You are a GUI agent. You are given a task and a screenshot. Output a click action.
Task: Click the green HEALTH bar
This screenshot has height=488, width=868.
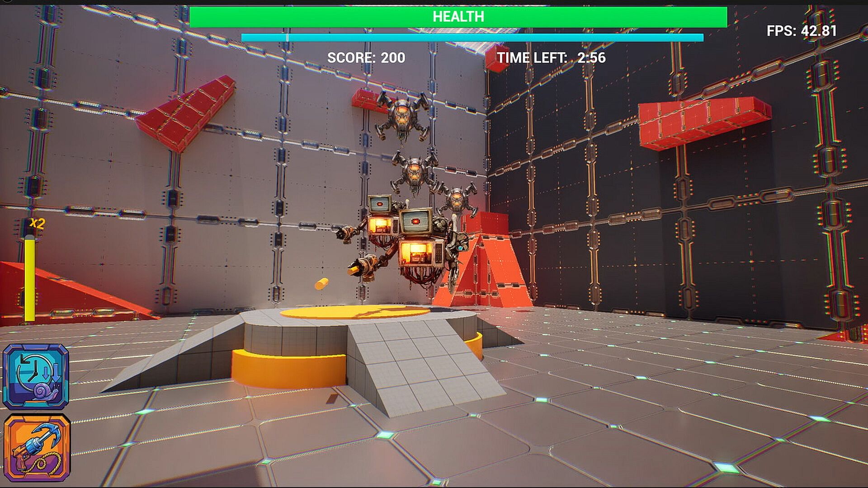pyautogui.click(x=458, y=17)
